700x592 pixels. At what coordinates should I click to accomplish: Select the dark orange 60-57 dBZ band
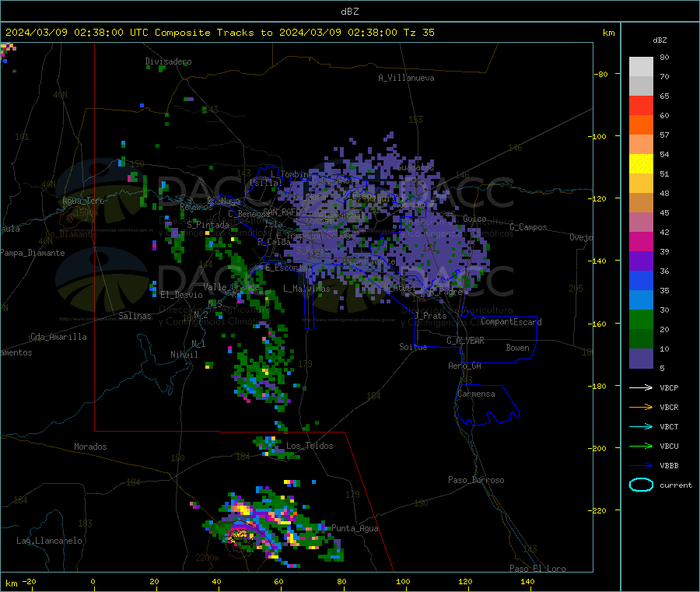[x=641, y=125]
